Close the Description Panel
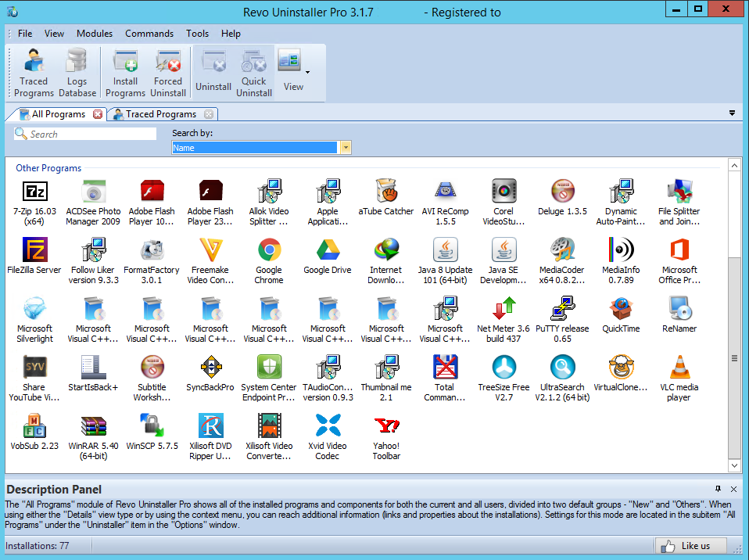 click(733, 489)
